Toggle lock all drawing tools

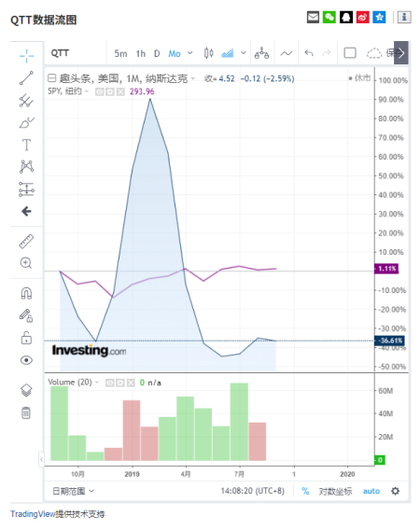(26, 338)
